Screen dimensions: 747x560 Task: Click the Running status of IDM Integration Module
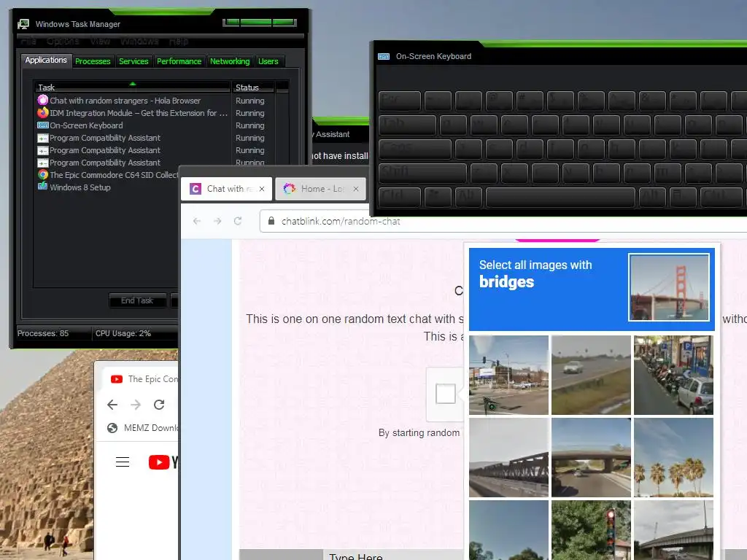click(249, 113)
